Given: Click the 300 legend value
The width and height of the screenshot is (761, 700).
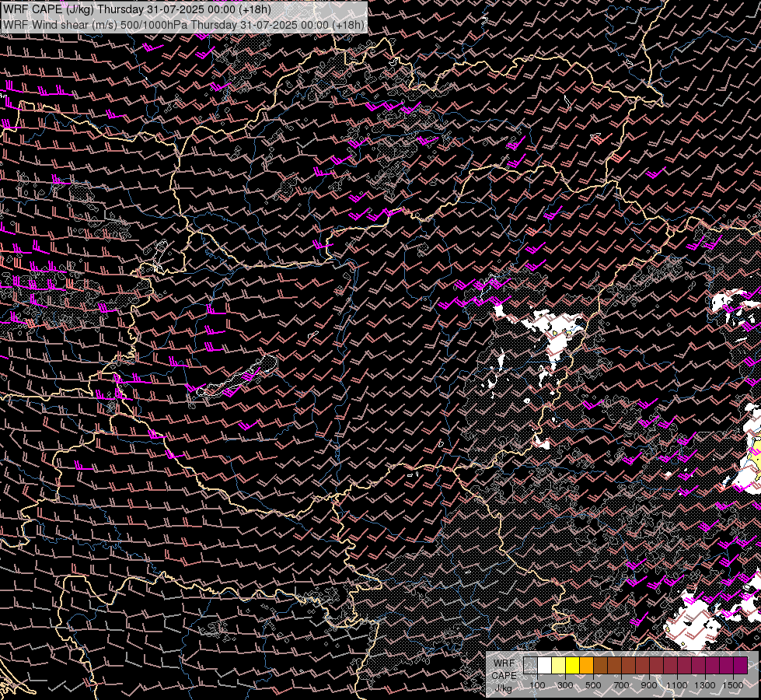Looking at the screenshot, I should coord(565,685).
